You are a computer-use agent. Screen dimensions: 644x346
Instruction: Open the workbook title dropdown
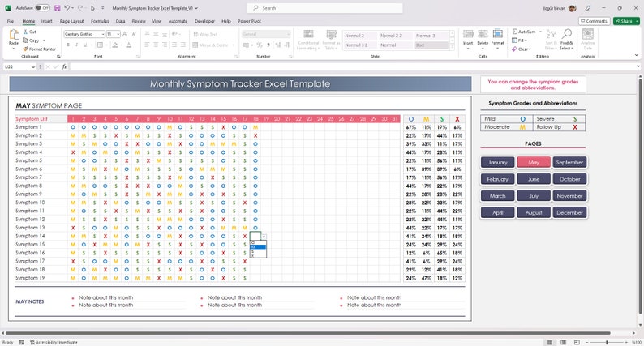[x=196, y=8]
